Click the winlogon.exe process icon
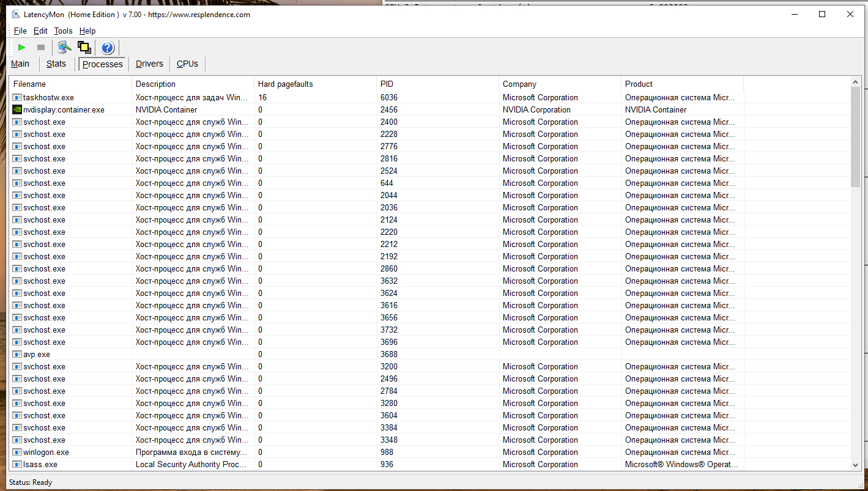 [17, 452]
